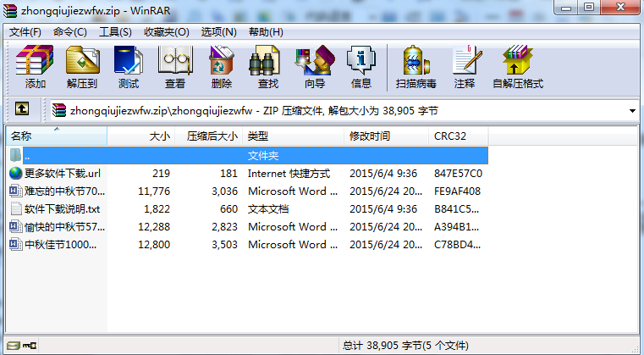Click CRC32 value 847E57C0
The image size is (644, 355).
pyautogui.click(x=458, y=173)
